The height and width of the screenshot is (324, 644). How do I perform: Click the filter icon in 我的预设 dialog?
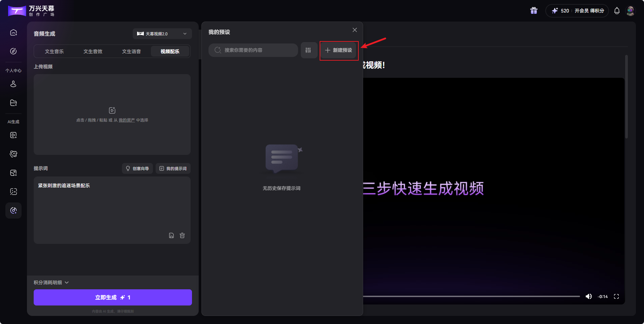(309, 50)
